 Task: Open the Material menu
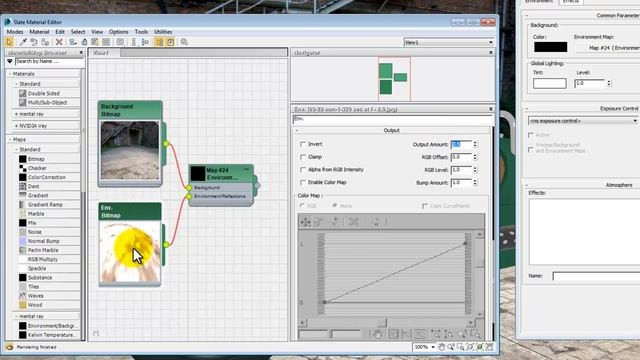(x=39, y=32)
